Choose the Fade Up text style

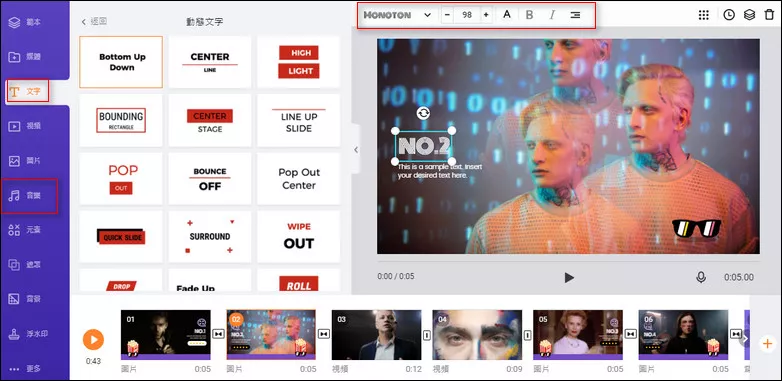point(210,281)
